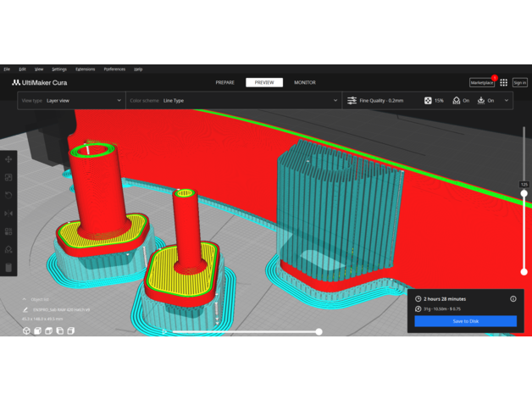
Task: Select the Scale tool in left toolbar
Action: (x=8, y=177)
